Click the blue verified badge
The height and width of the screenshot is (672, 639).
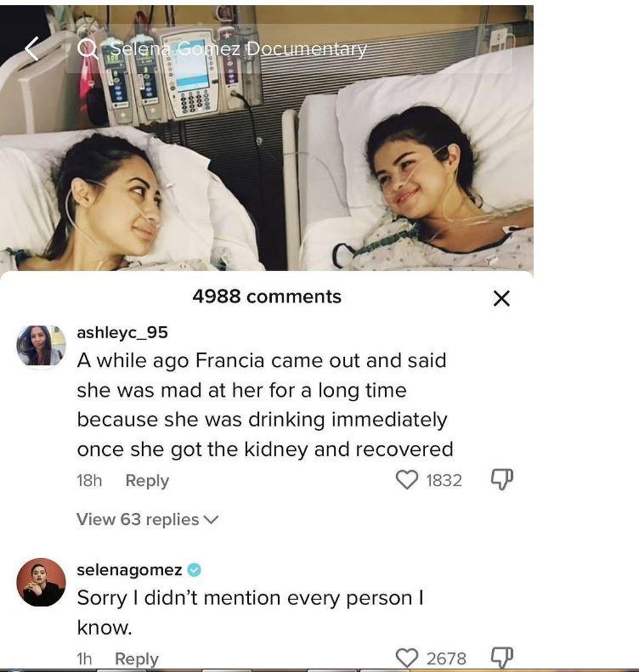tap(195, 569)
